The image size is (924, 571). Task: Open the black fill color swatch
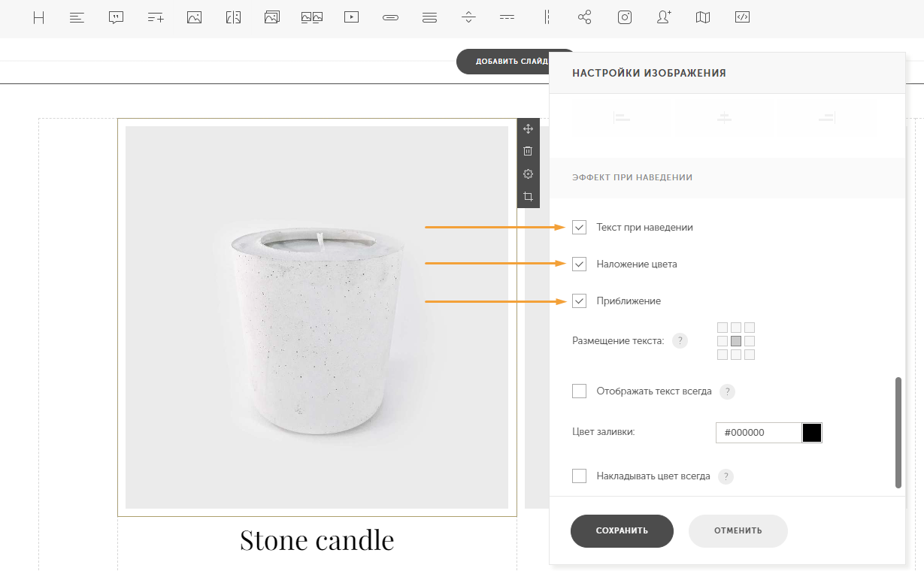click(812, 433)
